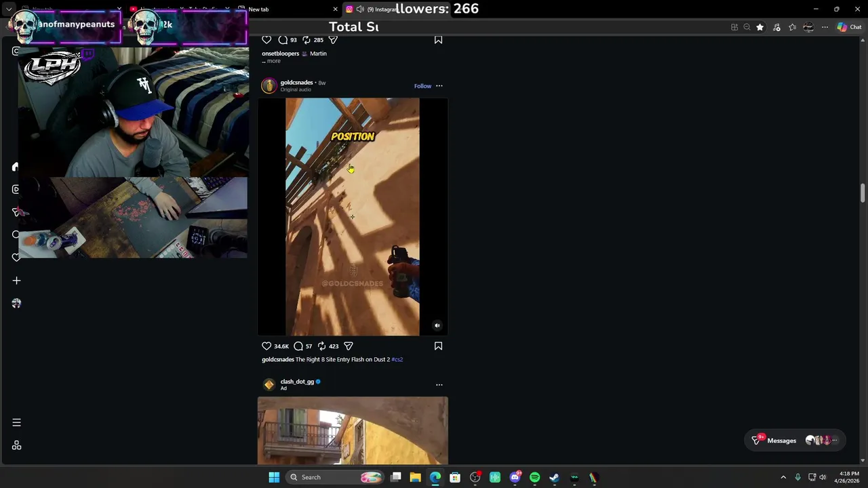Screen dimensions: 868x488
Task: Open the clash_dot_gg avatar
Action: tap(269, 384)
